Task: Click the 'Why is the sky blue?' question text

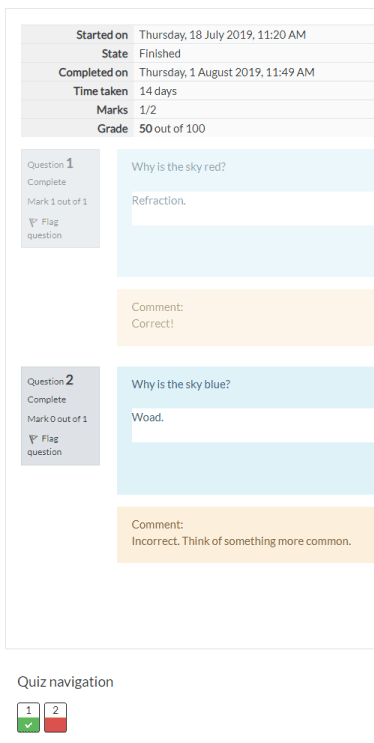Action: (181, 384)
